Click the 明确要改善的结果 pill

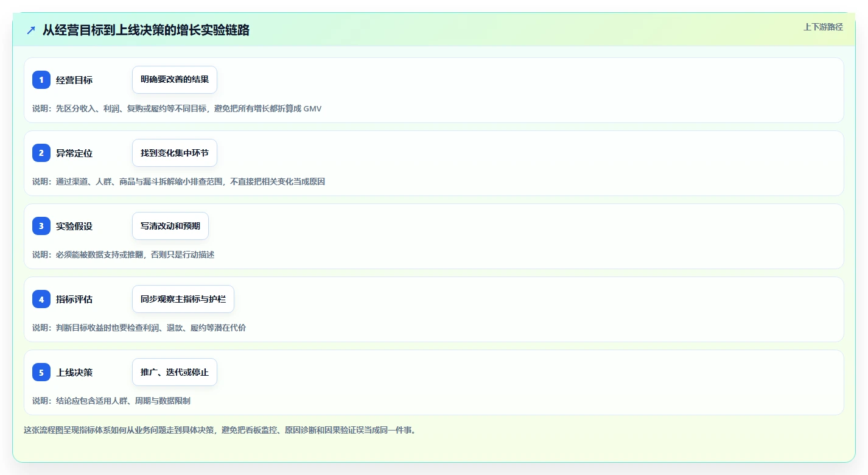[x=175, y=80]
